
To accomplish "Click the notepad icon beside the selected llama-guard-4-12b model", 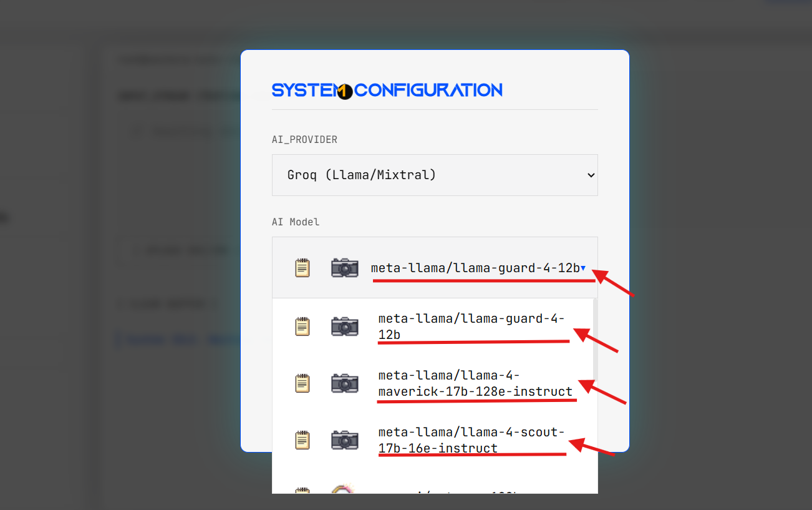I will [302, 267].
